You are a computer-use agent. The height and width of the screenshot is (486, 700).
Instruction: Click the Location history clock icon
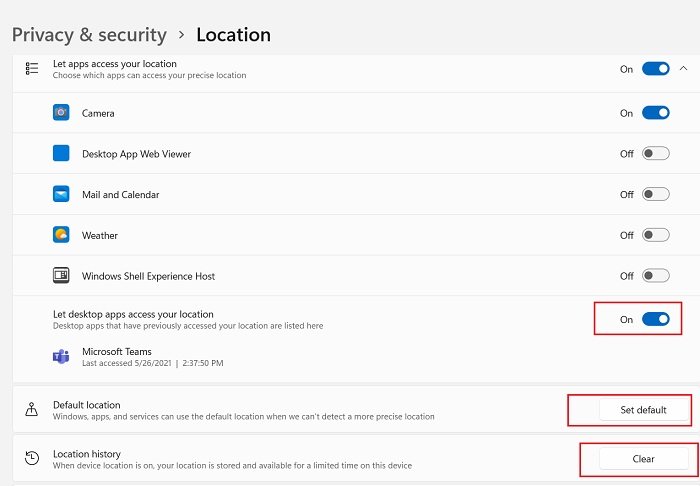pos(32,459)
